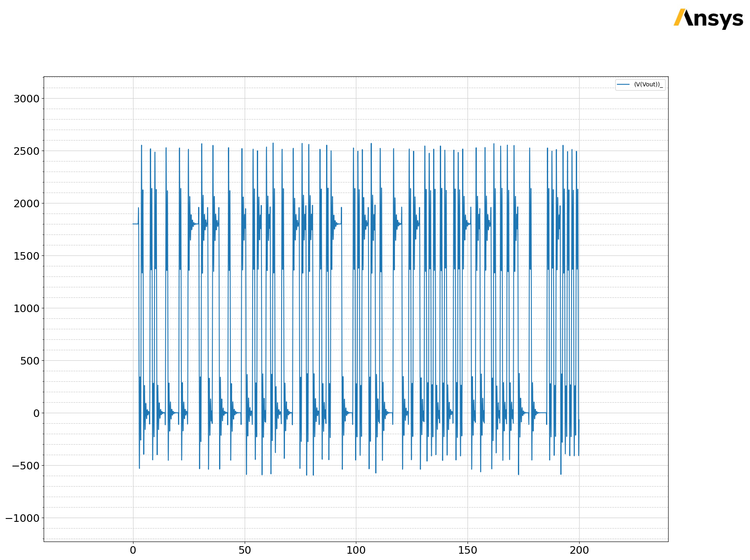Click the y-axis label 1000

[26, 309]
